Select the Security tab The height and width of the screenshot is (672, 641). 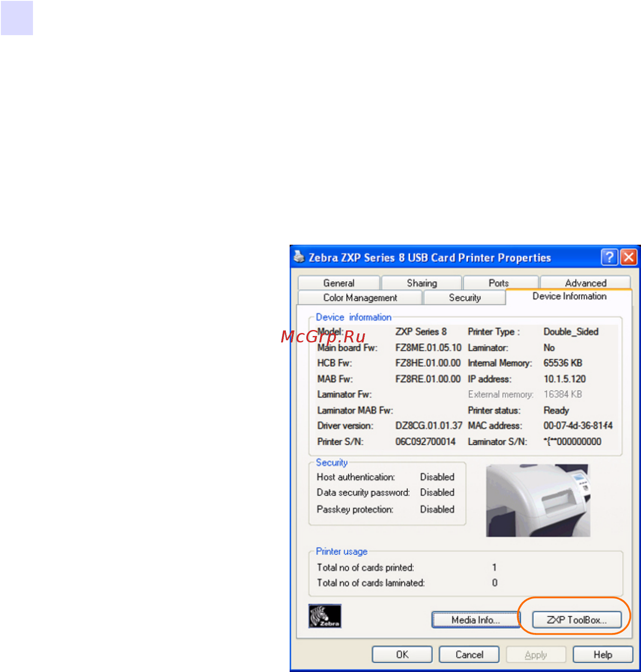click(x=464, y=297)
